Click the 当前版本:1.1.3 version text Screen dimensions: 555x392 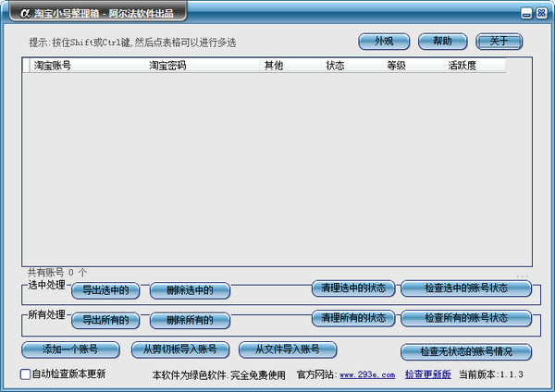491,374
